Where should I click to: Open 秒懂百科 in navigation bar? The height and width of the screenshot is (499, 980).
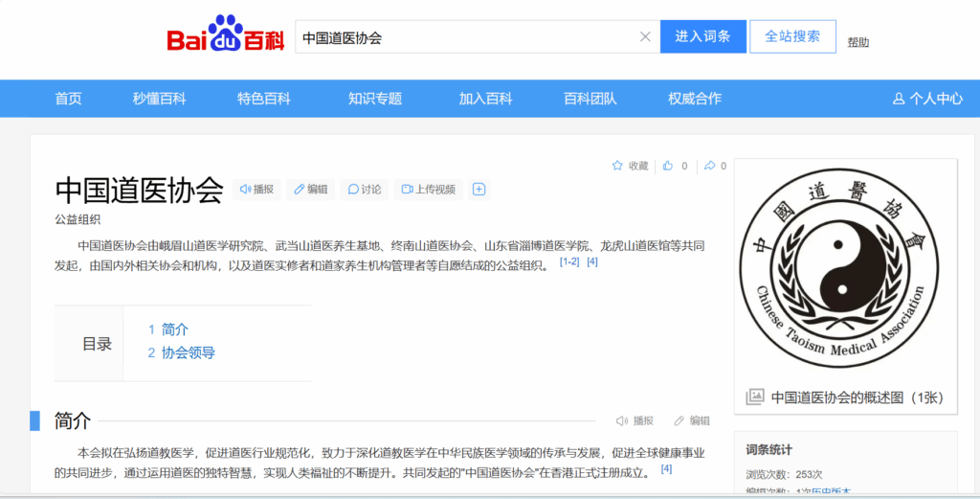(x=160, y=99)
